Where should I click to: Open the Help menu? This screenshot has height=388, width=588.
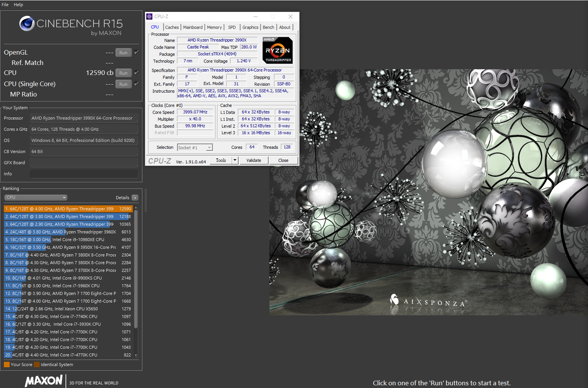point(18,5)
